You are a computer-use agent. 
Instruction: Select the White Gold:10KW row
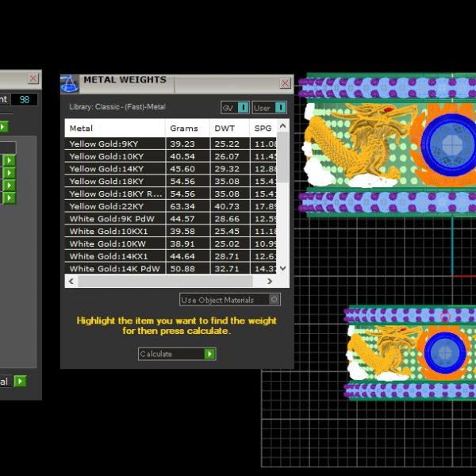171,244
